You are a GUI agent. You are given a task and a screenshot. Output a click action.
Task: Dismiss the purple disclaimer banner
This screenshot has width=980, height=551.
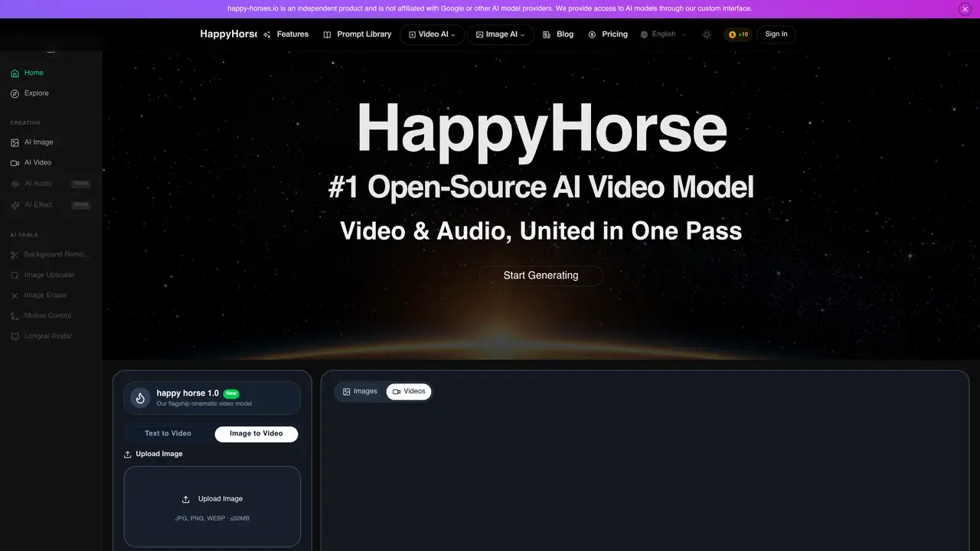coord(965,9)
